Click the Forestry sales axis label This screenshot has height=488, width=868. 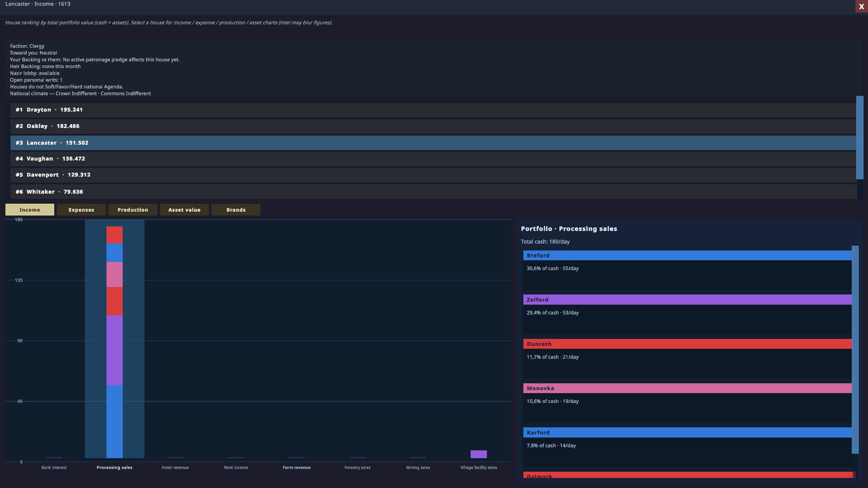[x=357, y=468]
